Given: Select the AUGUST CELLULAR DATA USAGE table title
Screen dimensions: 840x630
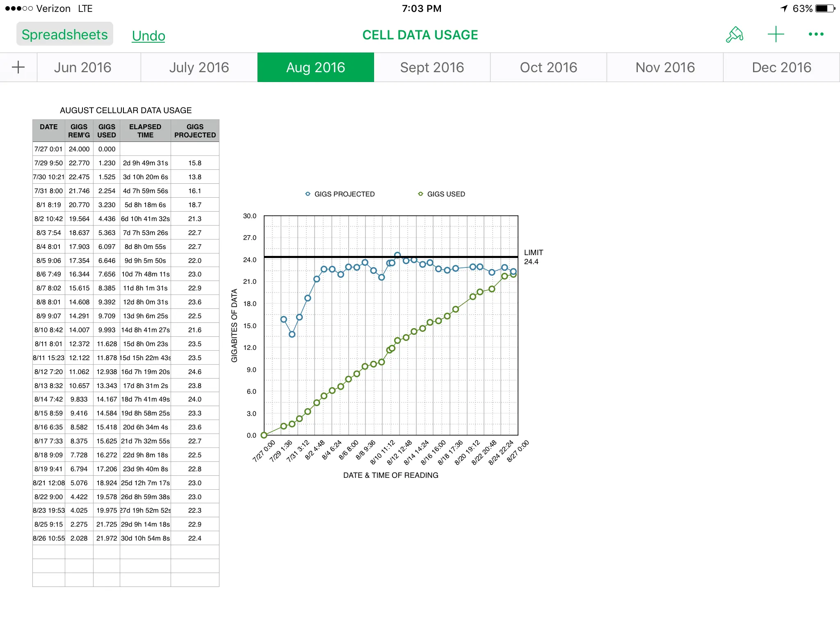Looking at the screenshot, I should [x=126, y=110].
